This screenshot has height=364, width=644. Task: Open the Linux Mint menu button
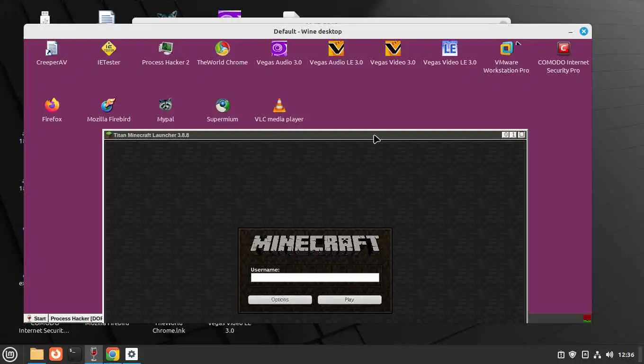pyautogui.click(x=10, y=354)
